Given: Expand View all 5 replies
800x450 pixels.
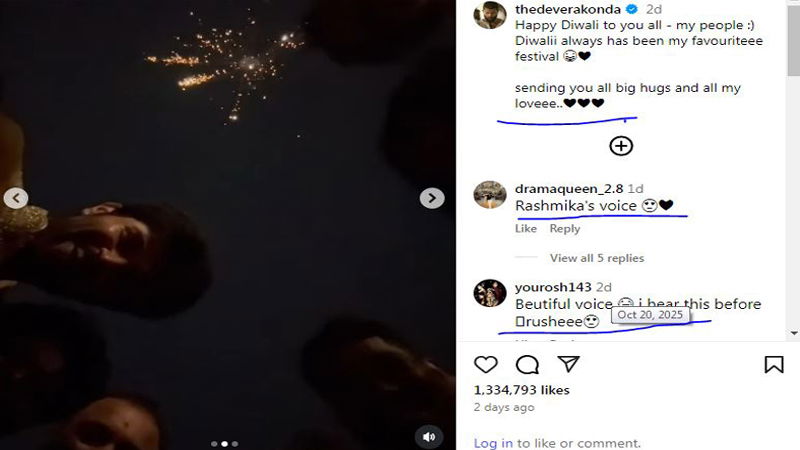Looking at the screenshot, I should (596, 258).
